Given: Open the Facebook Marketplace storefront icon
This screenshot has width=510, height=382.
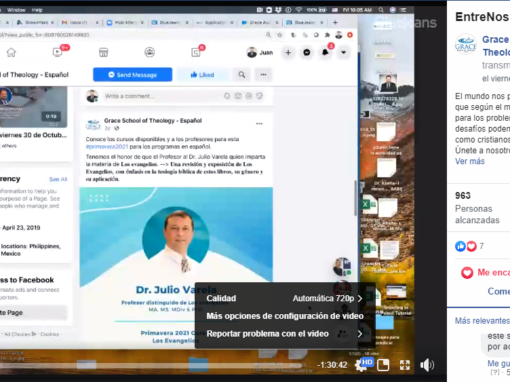Looking at the screenshot, I should 103,52.
